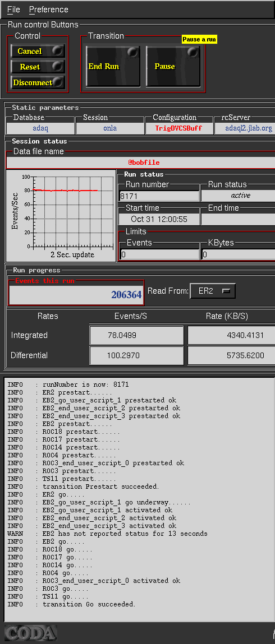Screen dimensions: 275x644
Task: Open the File menu
Action: [13, 10]
